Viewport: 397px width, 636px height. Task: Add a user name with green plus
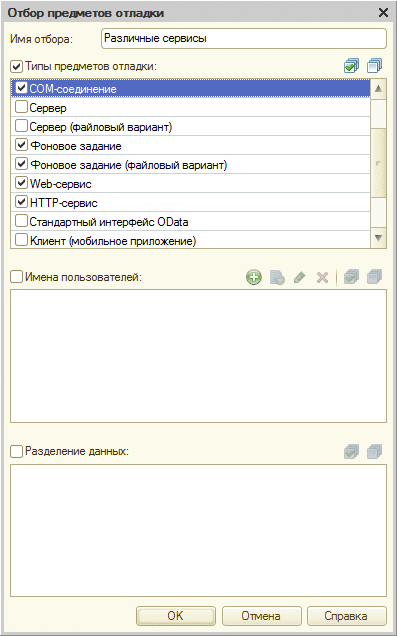[254, 277]
